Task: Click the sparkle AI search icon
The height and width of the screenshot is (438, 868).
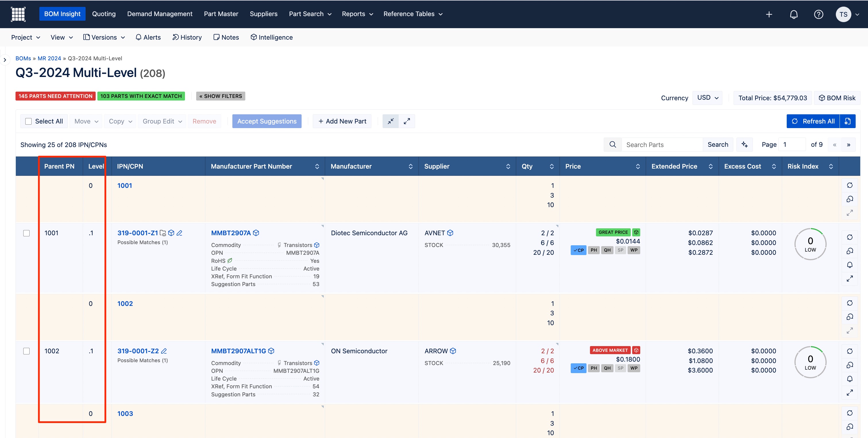Action: pos(745,144)
